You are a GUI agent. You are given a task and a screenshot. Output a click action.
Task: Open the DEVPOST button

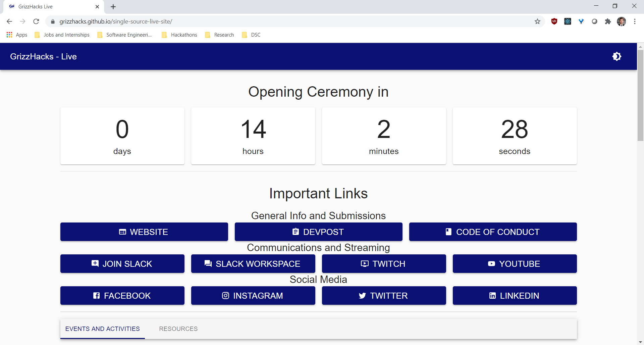point(319,232)
